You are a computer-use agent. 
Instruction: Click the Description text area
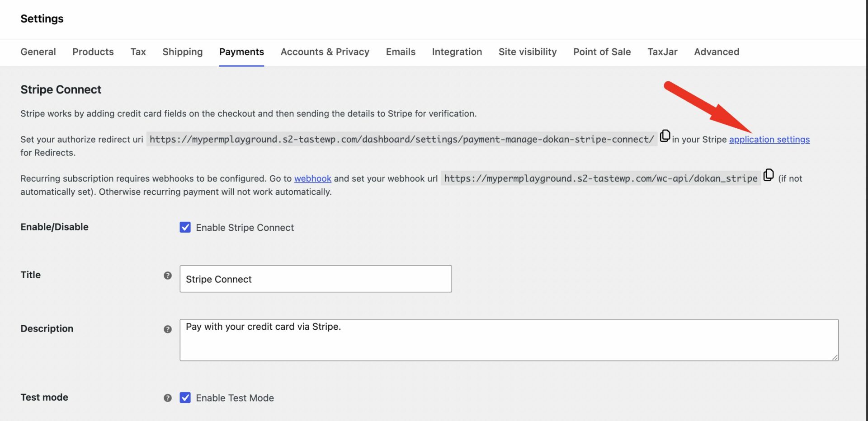(x=509, y=340)
